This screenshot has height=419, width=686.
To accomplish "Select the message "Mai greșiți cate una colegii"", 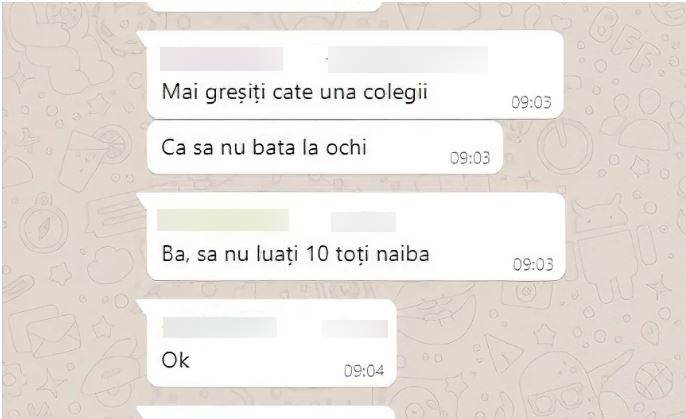I will pyautogui.click(x=294, y=93).
